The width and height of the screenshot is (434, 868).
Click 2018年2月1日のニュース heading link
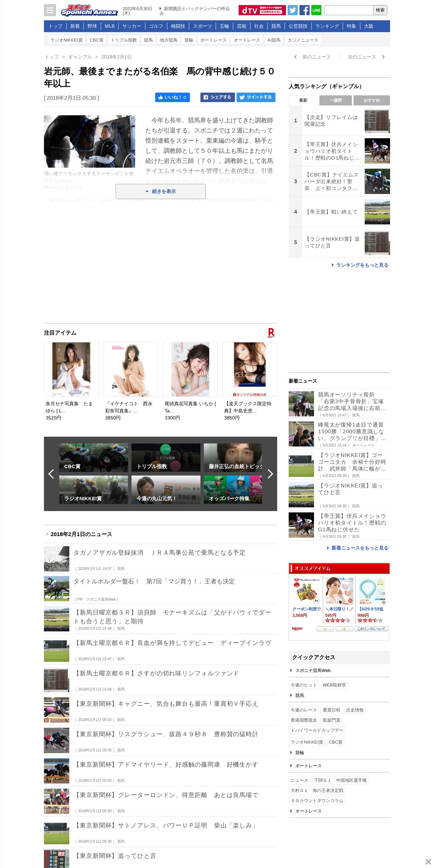coord(81,534)
